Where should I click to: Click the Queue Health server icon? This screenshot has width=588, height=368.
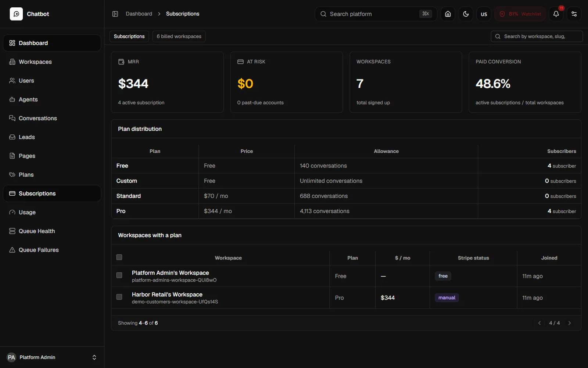[x=12, y=231]
